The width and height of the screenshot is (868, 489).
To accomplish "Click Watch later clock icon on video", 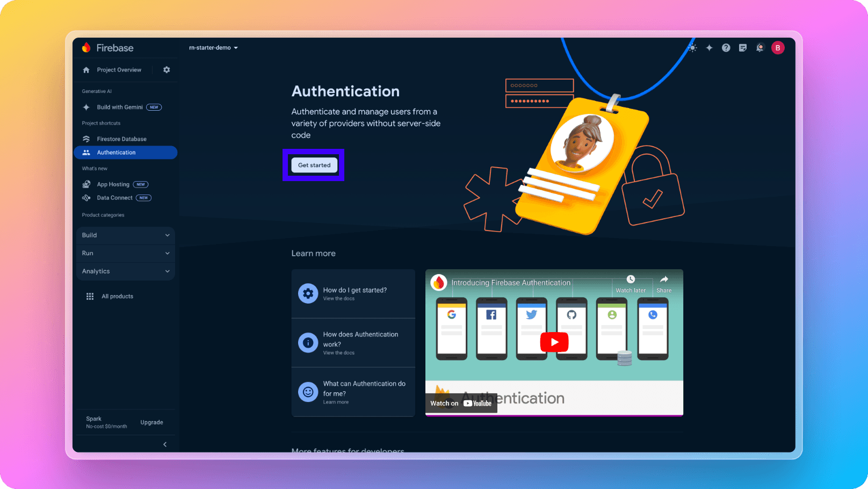I will pos(631,279).
